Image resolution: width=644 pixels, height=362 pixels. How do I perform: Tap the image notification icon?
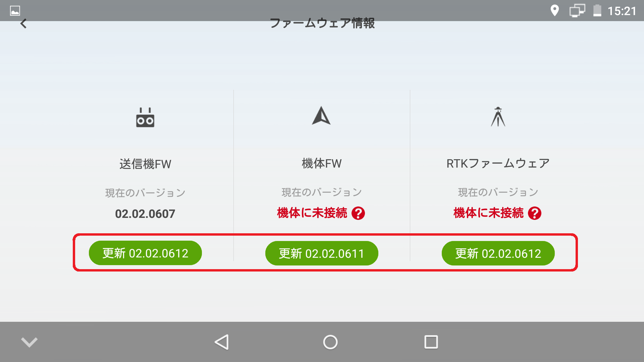point(15,11)
